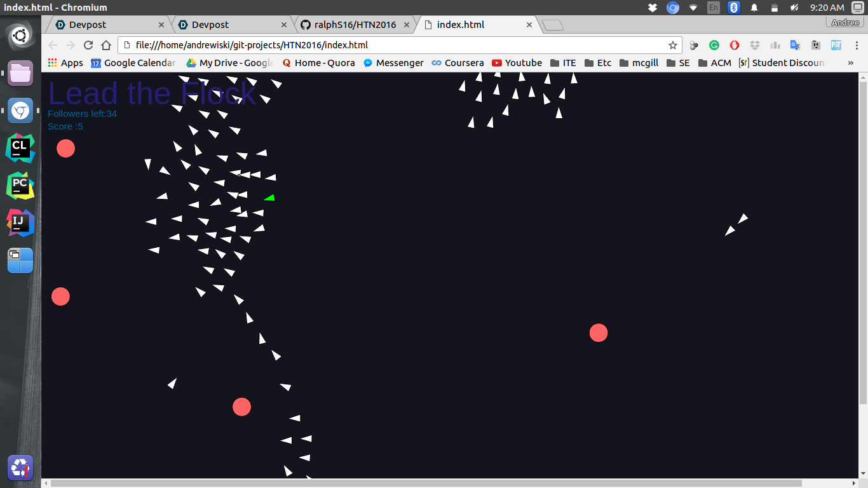Expand the ITE bookmark folder
Viewport: 868px width, 488px height.
tap(563, 63)
